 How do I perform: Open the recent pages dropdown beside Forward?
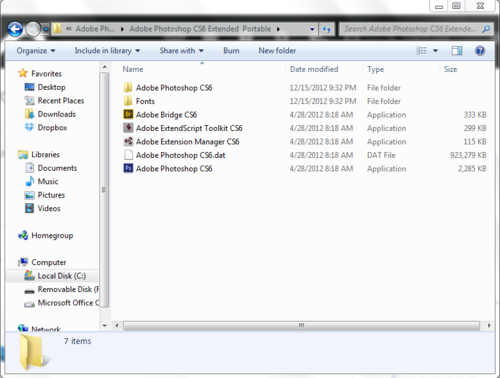tap(46, 29)
